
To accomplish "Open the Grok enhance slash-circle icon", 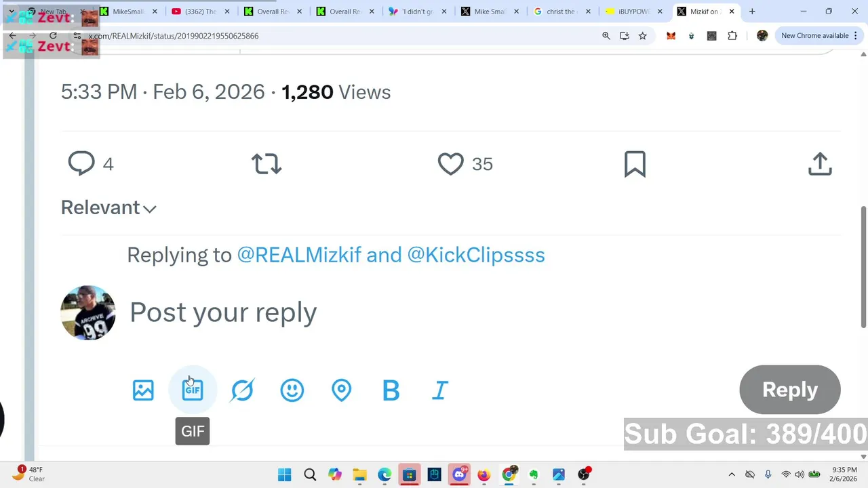I will 242,390.
